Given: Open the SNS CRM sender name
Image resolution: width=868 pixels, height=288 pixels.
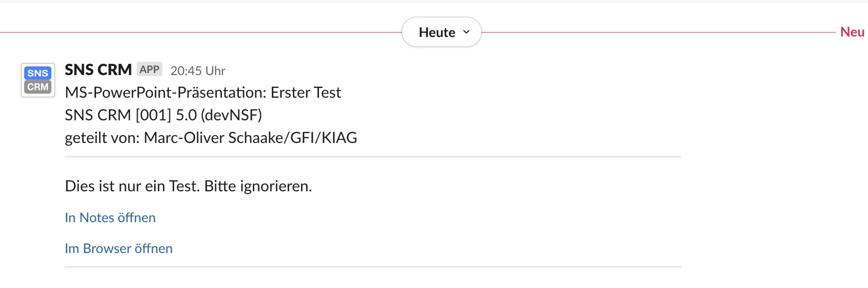Looking at the screenshot, I should [x=98, y=69].
